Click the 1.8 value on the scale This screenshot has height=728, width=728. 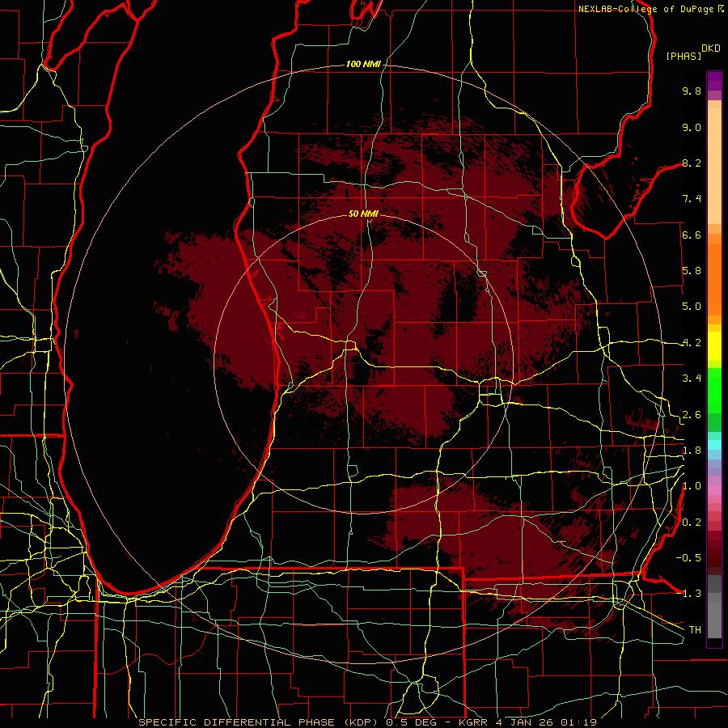tap(692, 451)
